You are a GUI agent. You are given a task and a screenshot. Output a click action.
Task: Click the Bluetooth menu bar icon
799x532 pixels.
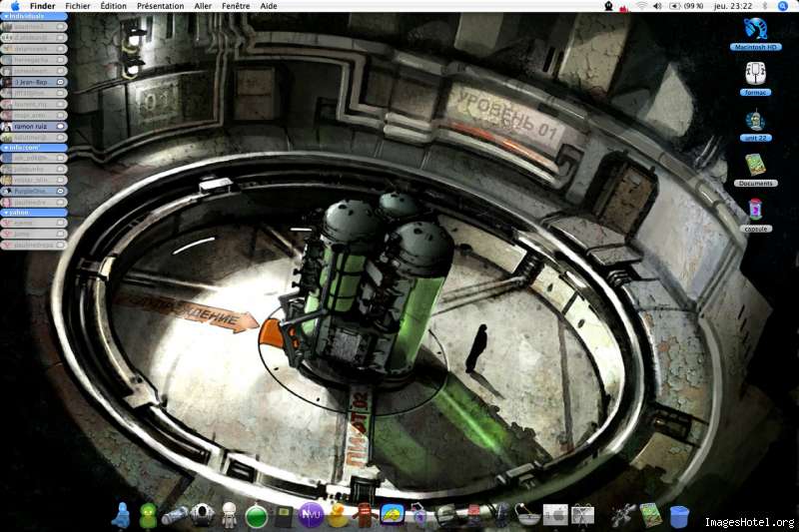point(765,6)
